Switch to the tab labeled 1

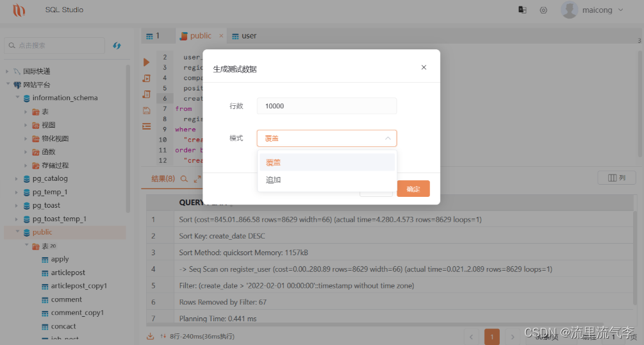158,36
